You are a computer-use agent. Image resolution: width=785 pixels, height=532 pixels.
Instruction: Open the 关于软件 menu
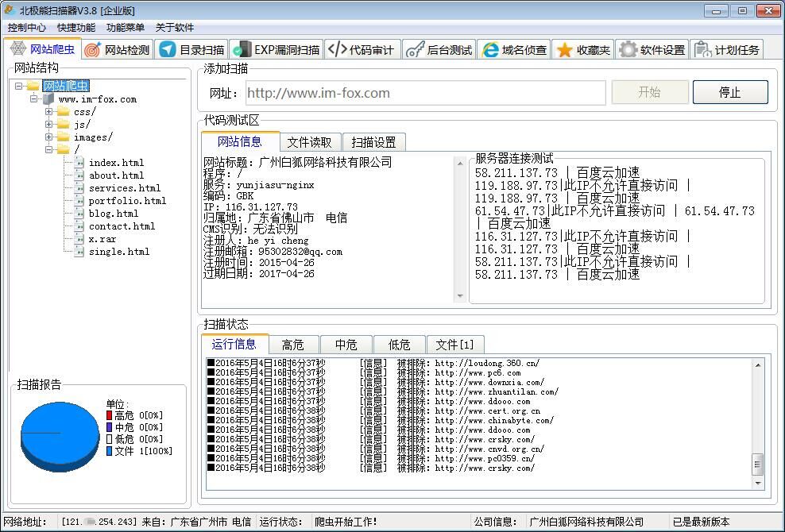175,28
